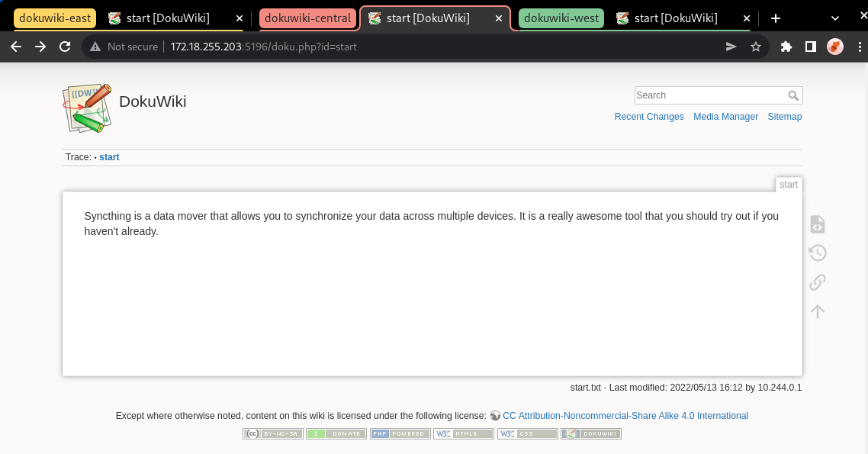Click the DokuWiki logo image

pos(87,108)
